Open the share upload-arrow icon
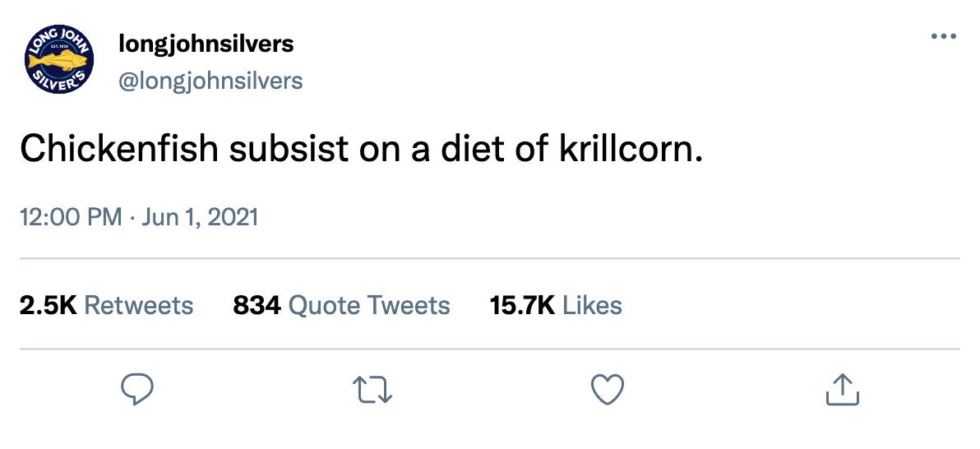This screenshot has width=980, height=449. (843, 389)
